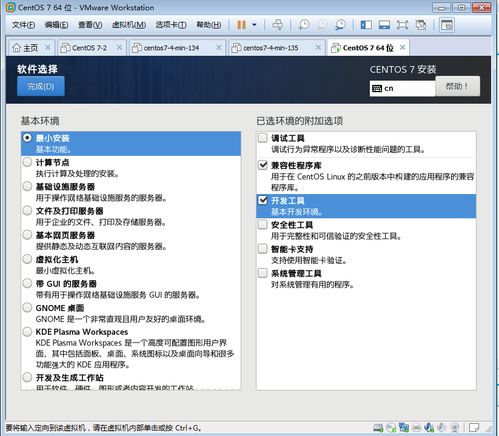Screen dimensions: 499x436
Task: Click the 已选环境的附加选项 heading
Action: tap(299, 121)
